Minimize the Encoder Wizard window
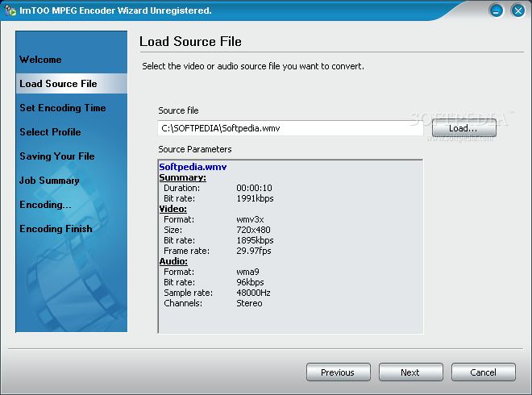Image resolution: width=532 pixels, height=395 pixels. coord(496,10)
